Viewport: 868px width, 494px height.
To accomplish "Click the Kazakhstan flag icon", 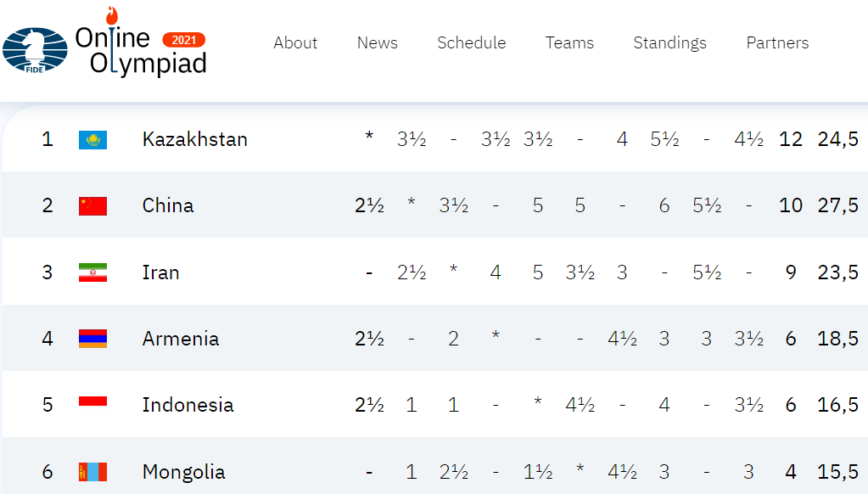I will 93,139.
